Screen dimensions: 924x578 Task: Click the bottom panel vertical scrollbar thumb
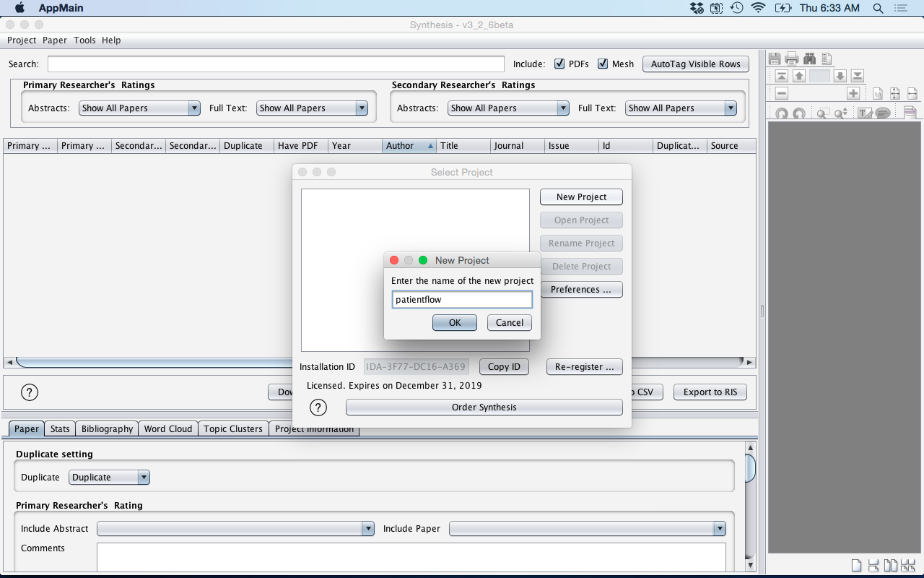coord(750,467)
